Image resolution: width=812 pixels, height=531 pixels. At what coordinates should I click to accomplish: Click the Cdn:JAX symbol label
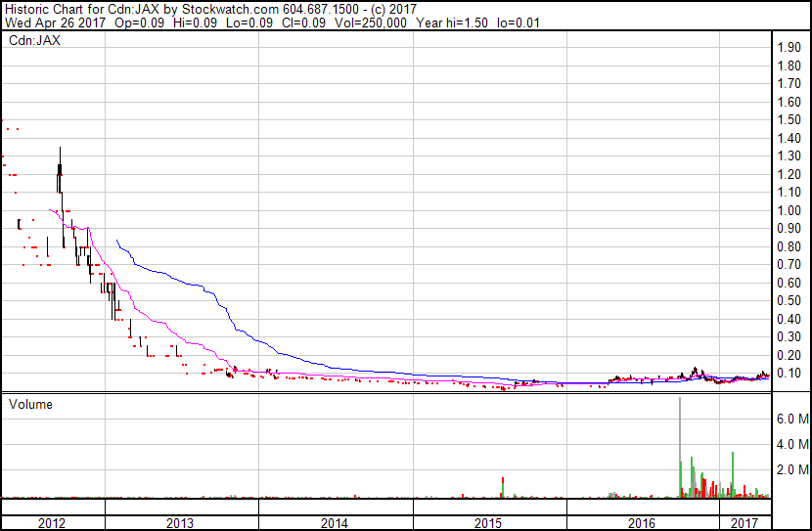[32, 41]
